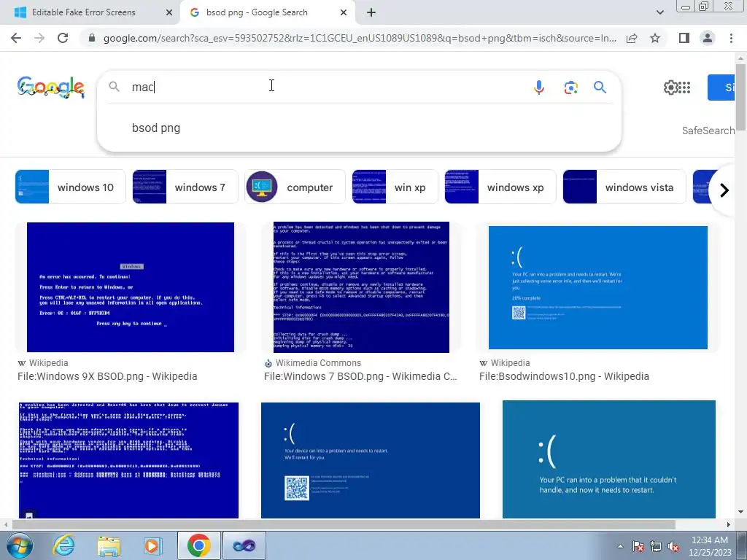View site security lock info

(92, 38)
